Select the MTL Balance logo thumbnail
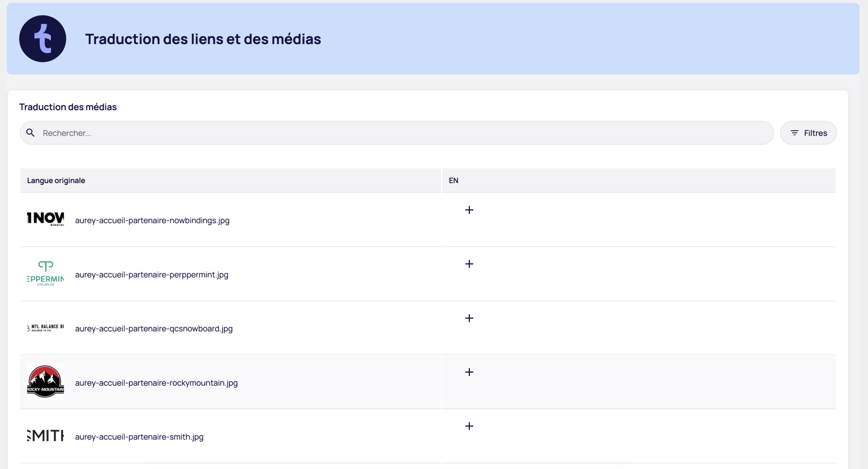 (45, 327)
